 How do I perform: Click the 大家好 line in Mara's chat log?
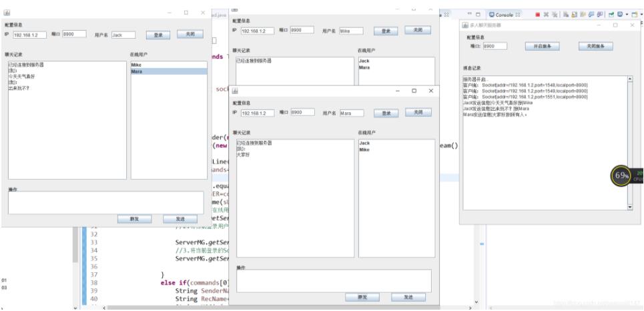click(244, 155)
